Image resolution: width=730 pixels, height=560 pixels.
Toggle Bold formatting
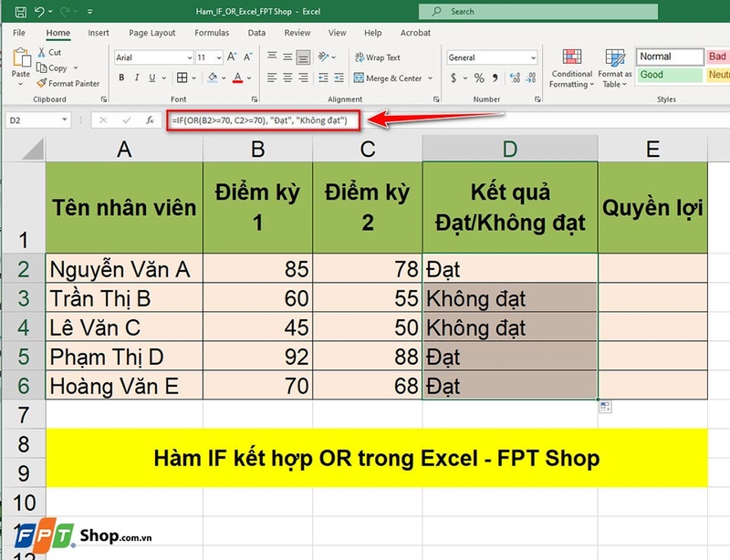tap(121, 78)
